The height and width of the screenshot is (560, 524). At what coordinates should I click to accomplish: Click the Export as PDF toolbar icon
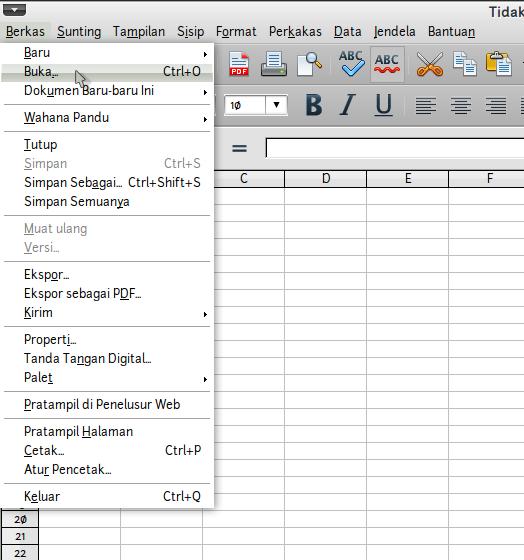click(x=239, y=64)
